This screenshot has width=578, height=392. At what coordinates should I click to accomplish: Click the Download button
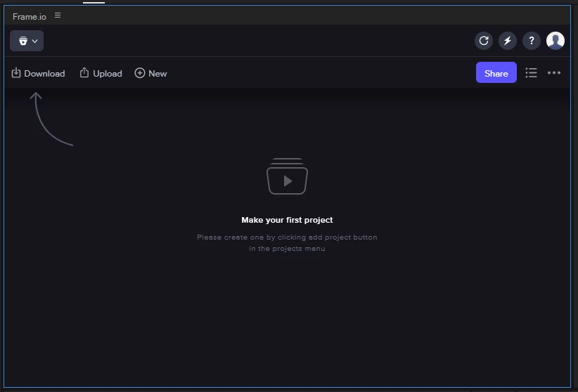[x=39, y=73]
